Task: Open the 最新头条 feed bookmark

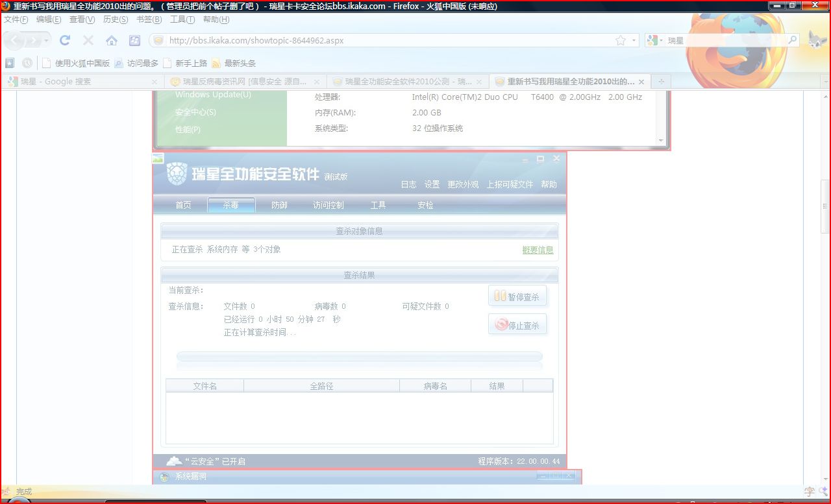Action: (234, 63)
